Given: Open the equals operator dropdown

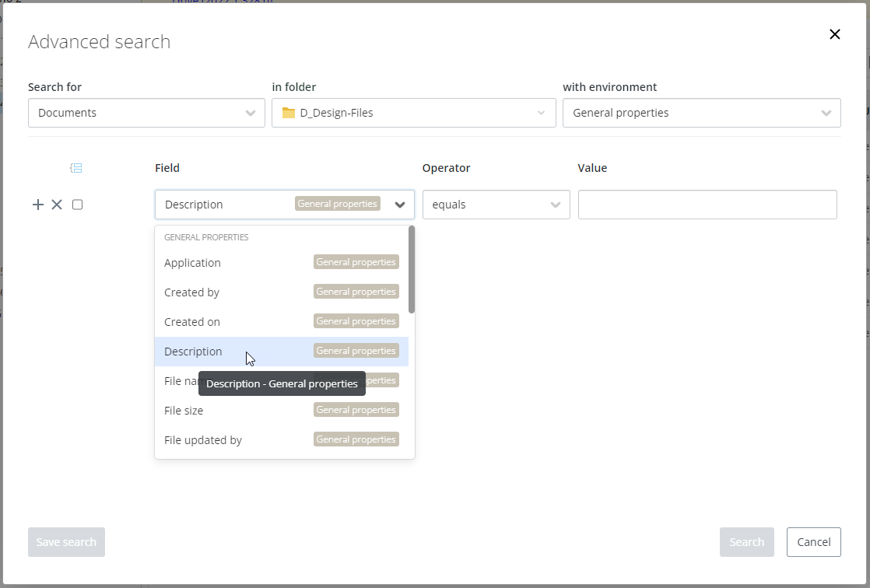Looking at the screenshot, I should click(x=496, y=205).
